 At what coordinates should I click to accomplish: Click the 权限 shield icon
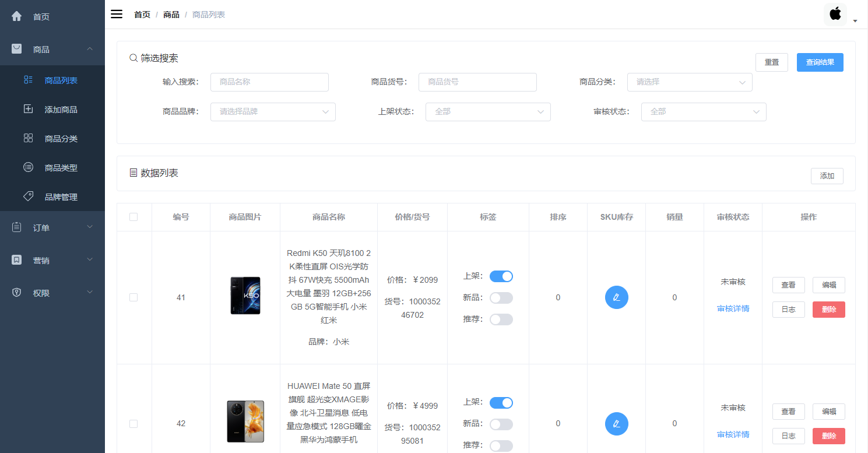[17, 293]
